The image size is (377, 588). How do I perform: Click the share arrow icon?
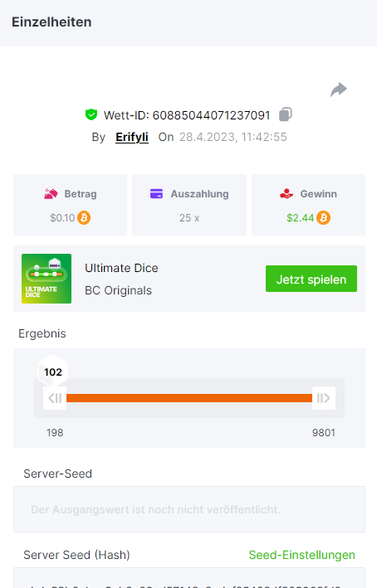click(x=339, y=90)
